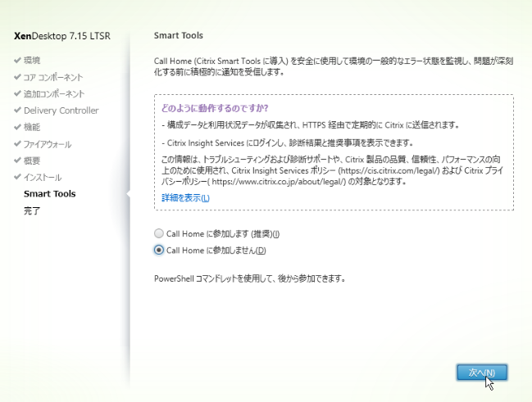Click the checkmark icon beside 環境
The height and width of the screenshot is (402, 532).
point(18,60)
